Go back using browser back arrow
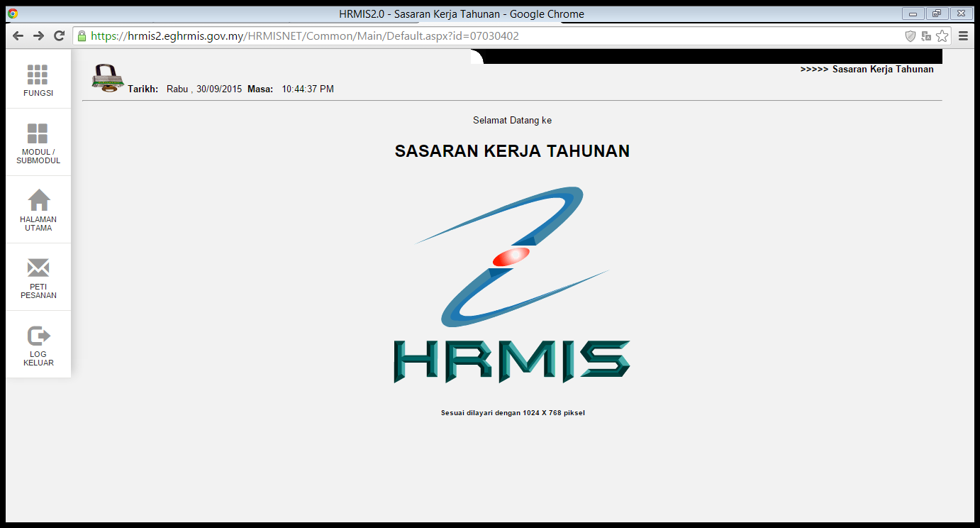The height and width of the screenshot is (528, 980). (18, 35)
